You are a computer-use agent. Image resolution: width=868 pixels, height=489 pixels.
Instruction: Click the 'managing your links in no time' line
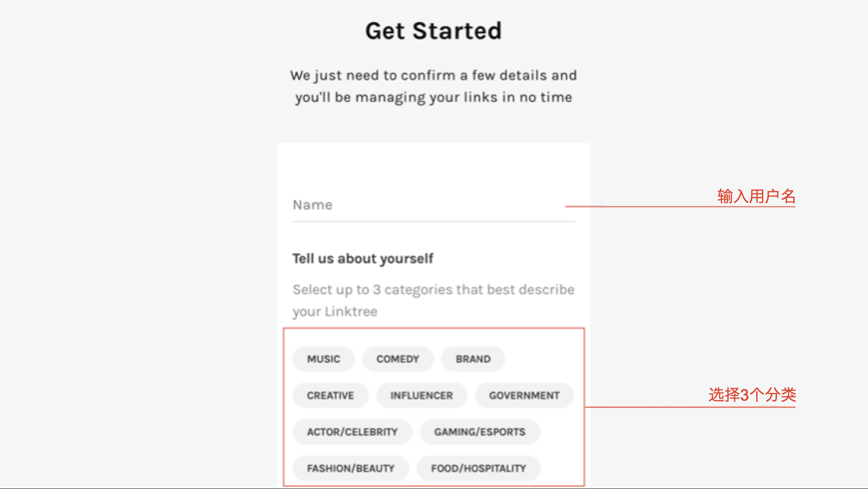(434, 97)
